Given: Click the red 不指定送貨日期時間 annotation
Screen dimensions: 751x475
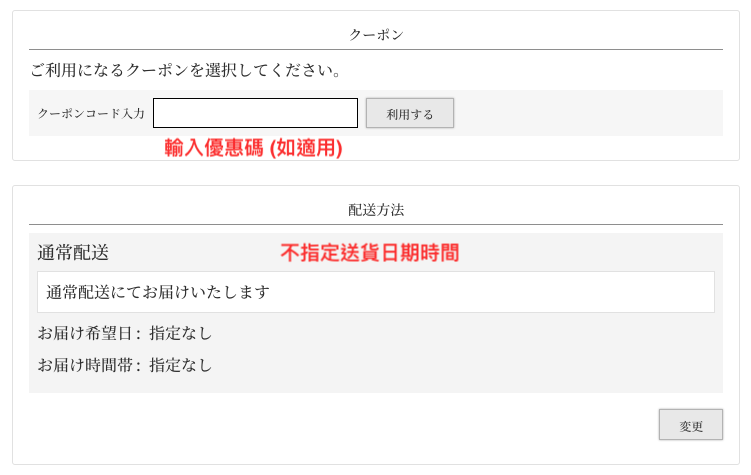Looking at the screenshot, I should point(369,253).
